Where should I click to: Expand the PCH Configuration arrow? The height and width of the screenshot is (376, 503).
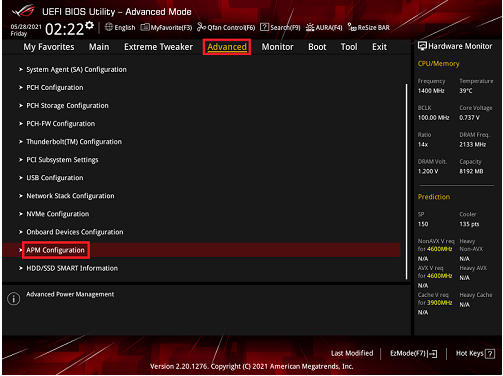21,88
